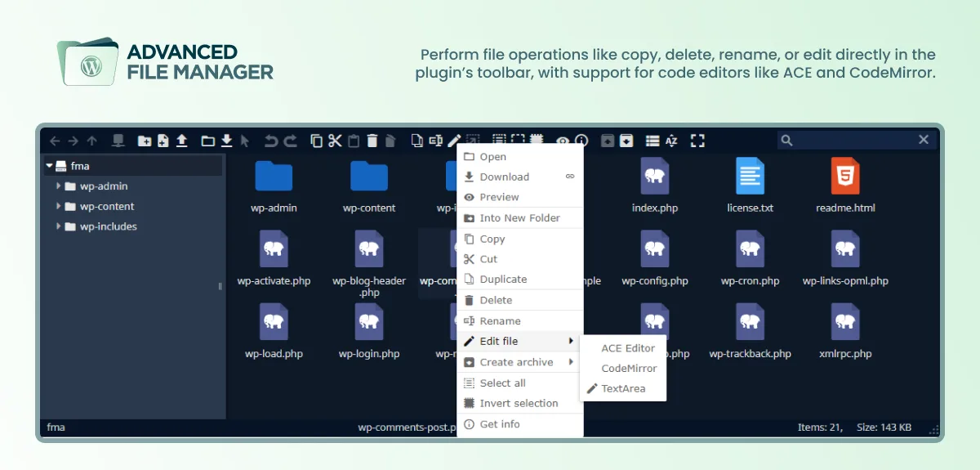Image resolution: width=980 pixels, height=470 pixels.
Task: Choose Invert selection in context menu
Action: point(520,404)
